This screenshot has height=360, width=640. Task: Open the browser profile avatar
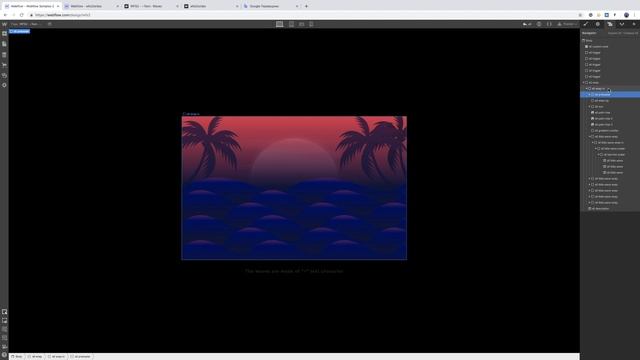(627, 15)
